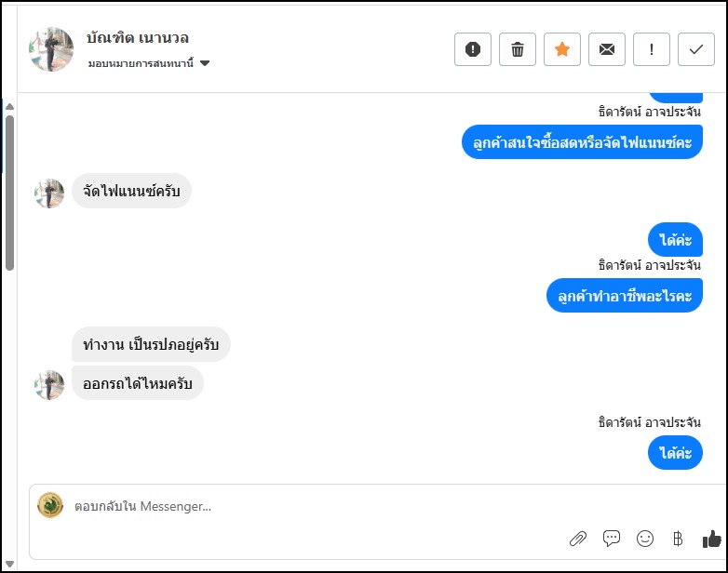Mark conversation as spam with octagon icon

tap(473, 49)
